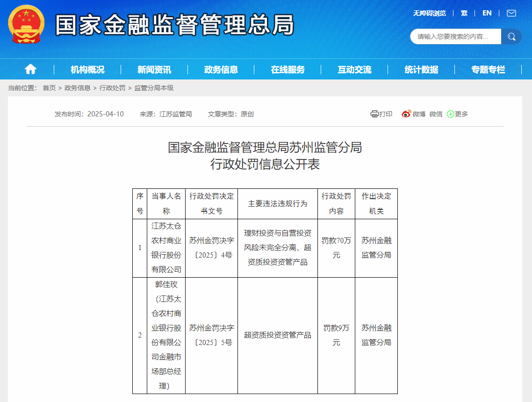Click the 序号 column header
Screen dimensions: 532x402
(x=140, y=203)
